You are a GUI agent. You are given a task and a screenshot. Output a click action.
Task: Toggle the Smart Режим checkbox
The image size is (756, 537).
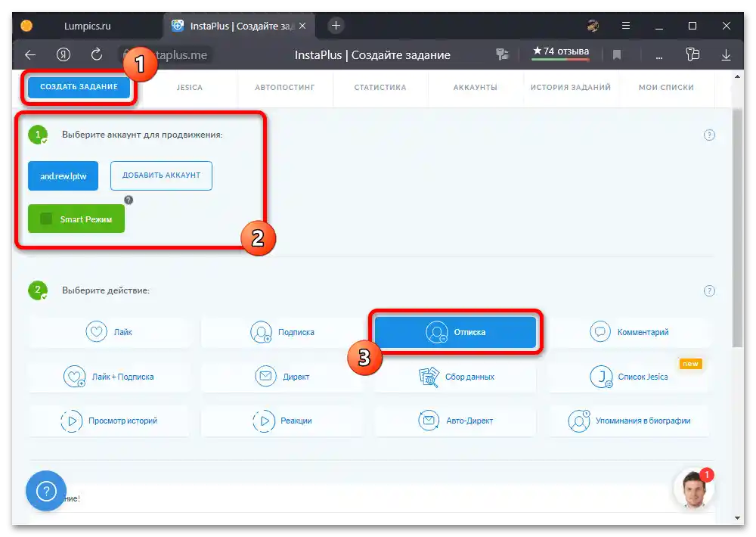point(46,219)
